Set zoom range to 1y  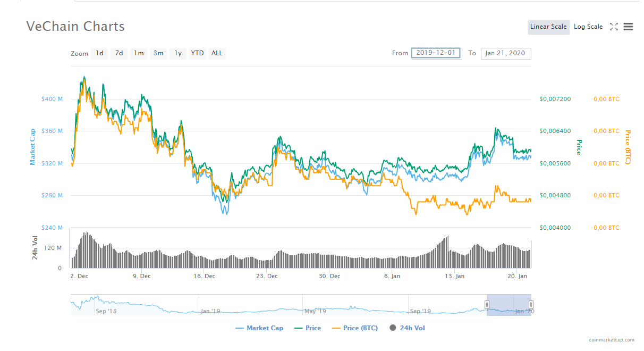178,53
